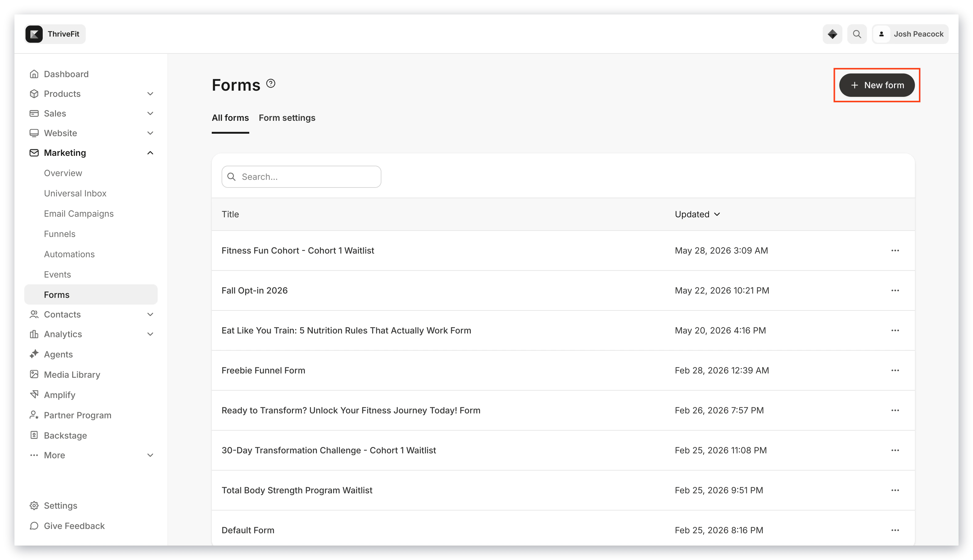Image resolution: width=973 pixels, height=560 pixels.
Task: Open Funnels in the sidebar
Action: coord(59,234)
